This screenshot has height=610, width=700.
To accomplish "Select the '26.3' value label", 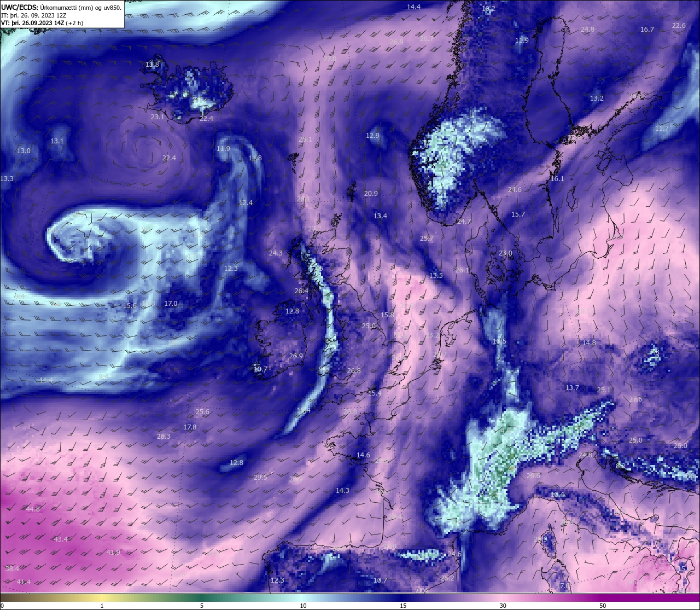I will (164, 437).
